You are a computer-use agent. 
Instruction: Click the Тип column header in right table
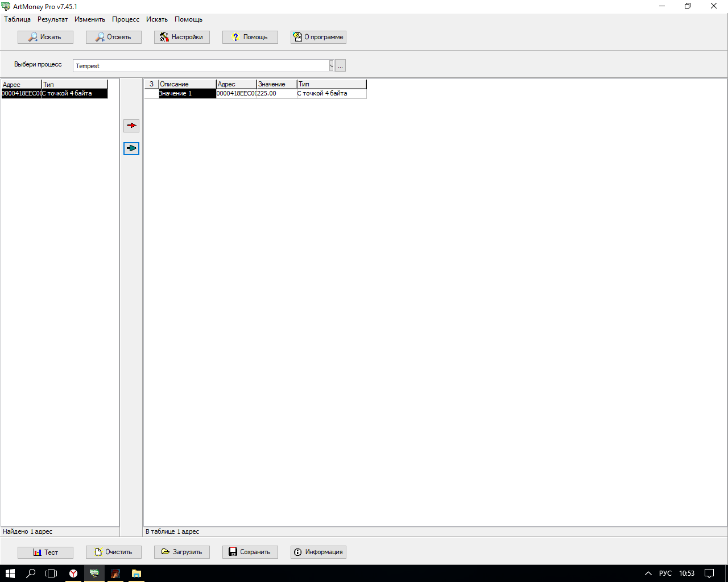pos(332,84)
